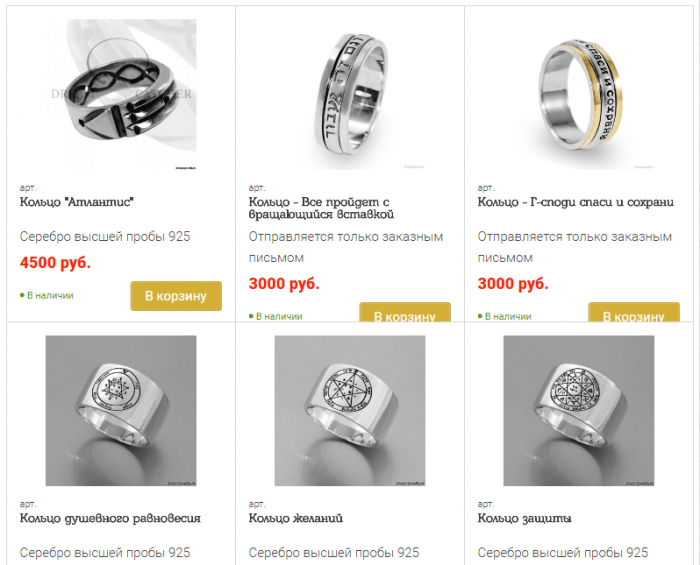This screenshot has height=565, width=700.
Task: Open the Кольцо защиты title link
Action: click(525, 519)
